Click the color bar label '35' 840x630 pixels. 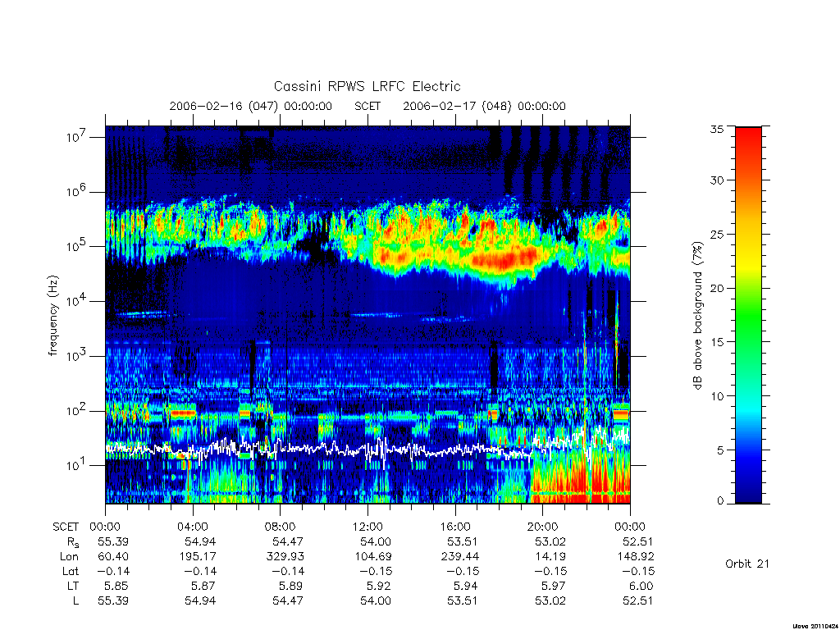[x=717, y=129]
